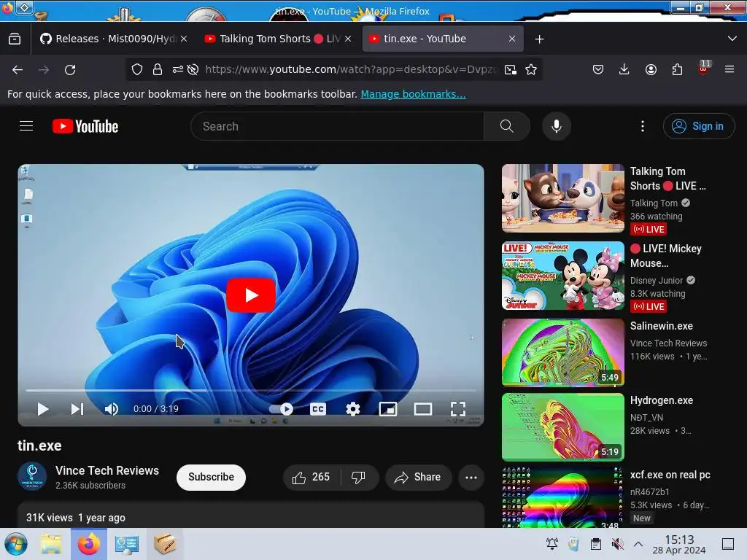Click the Sign in button

point(699,126)
